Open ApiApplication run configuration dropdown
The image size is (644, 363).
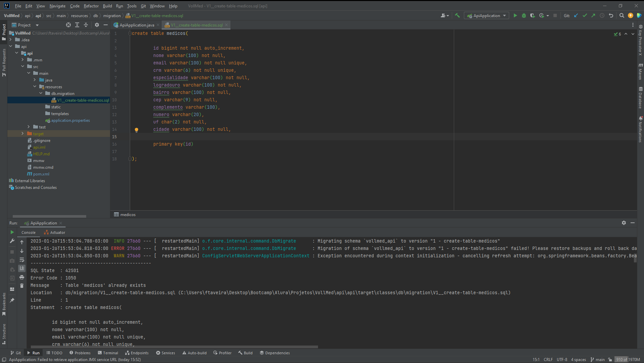486,15
